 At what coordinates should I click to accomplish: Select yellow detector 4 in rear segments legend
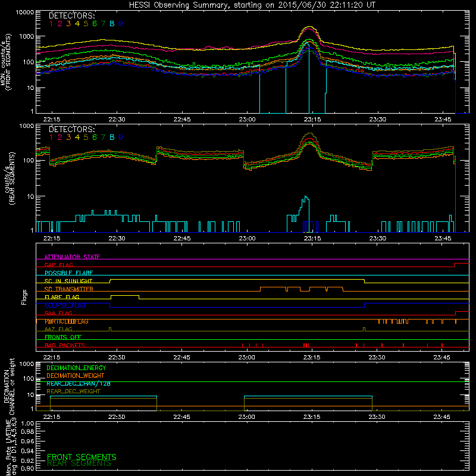[77, 137]
